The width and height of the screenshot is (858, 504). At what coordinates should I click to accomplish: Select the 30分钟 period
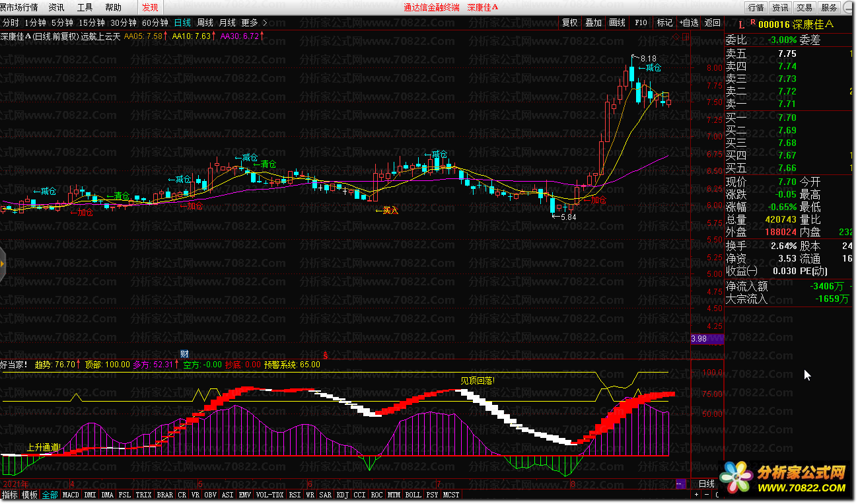click(x=124, y=22)
